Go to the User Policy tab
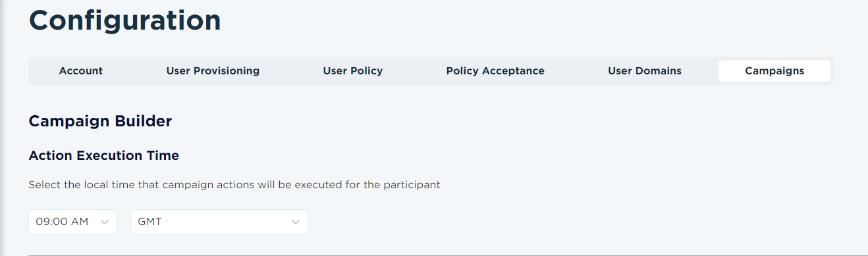868x256 pixels. 353,71
